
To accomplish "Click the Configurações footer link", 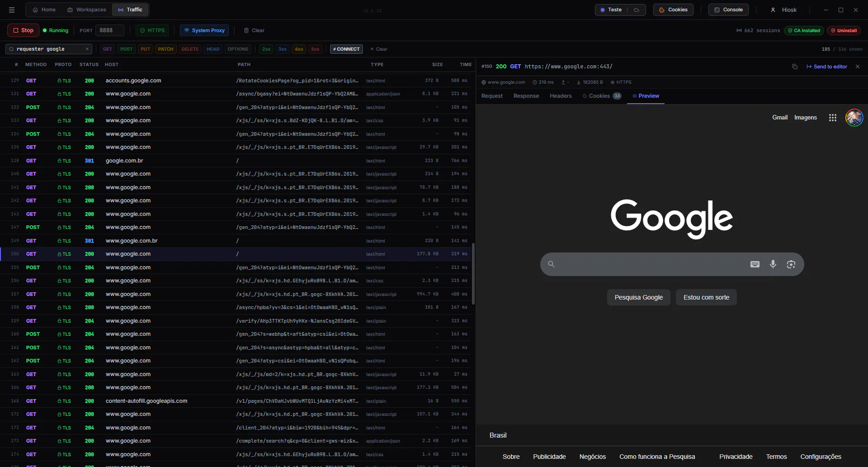I will tap(821, 457).
